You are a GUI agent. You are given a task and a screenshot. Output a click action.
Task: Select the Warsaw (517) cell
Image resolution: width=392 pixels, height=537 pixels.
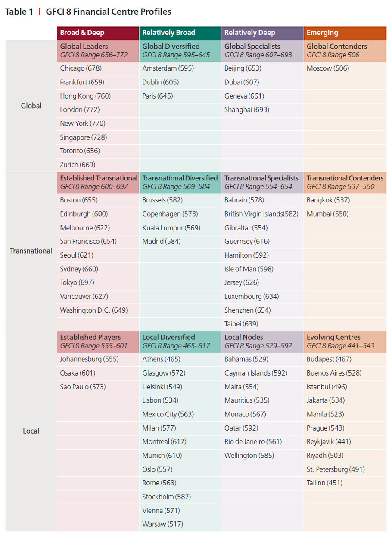click(162, 525)
